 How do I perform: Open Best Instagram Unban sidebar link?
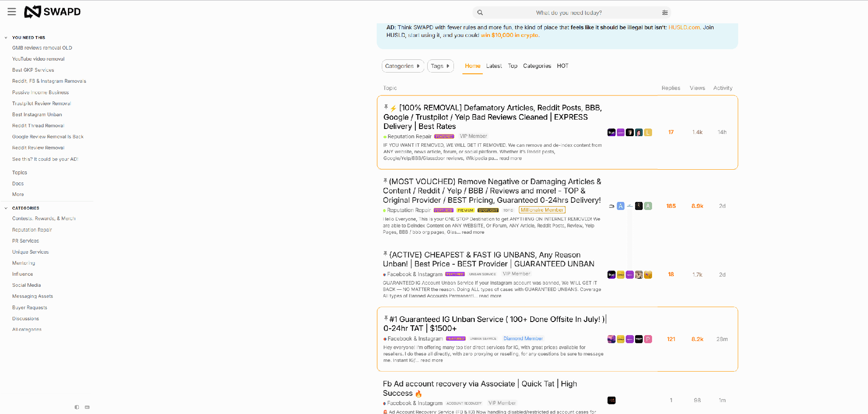37,115
